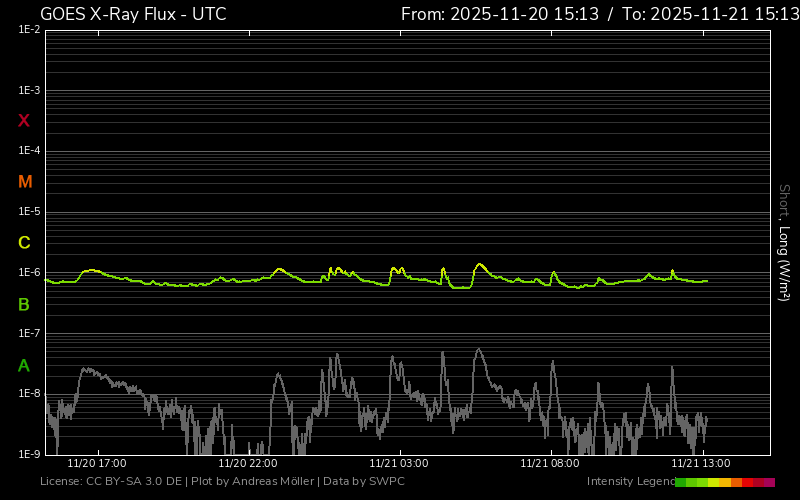This screenshot has height=500, width=800.
Task: Click the red X flare class label
Action: [x=24, y=121]
